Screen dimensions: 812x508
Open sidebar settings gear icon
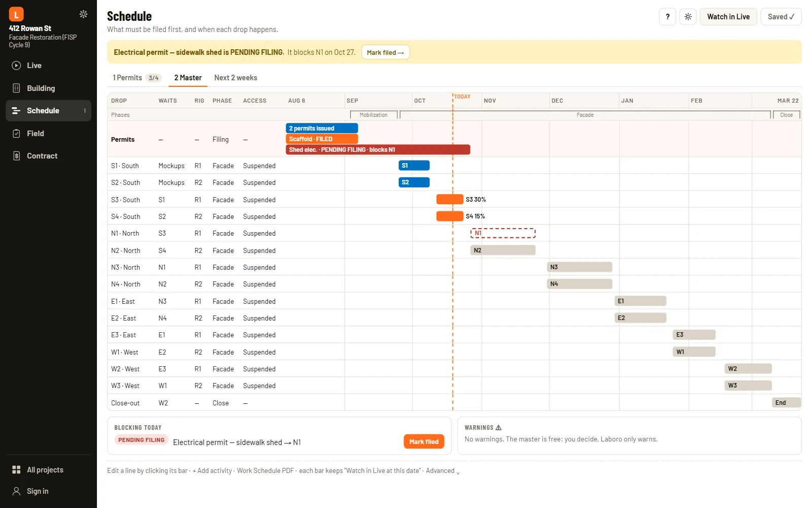pos(83,14)
